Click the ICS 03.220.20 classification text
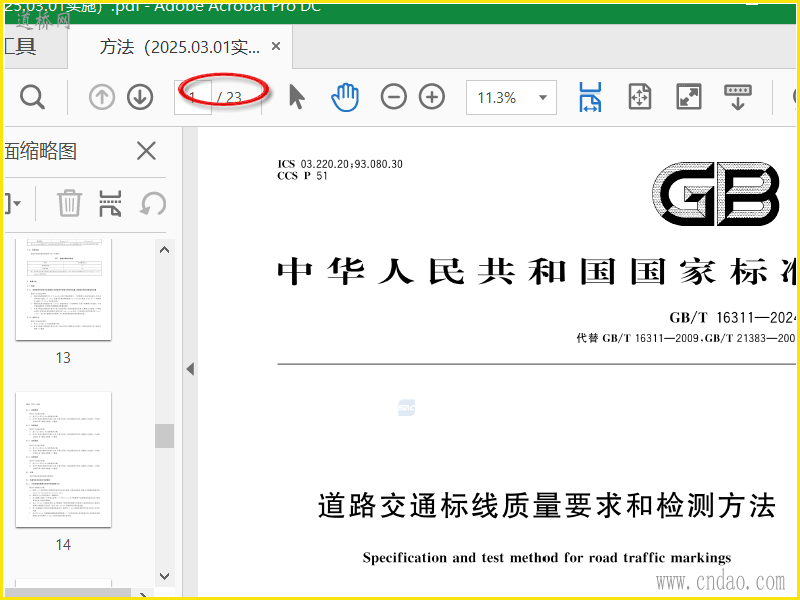Screen dimensions: 800x600 coord(340,164)
